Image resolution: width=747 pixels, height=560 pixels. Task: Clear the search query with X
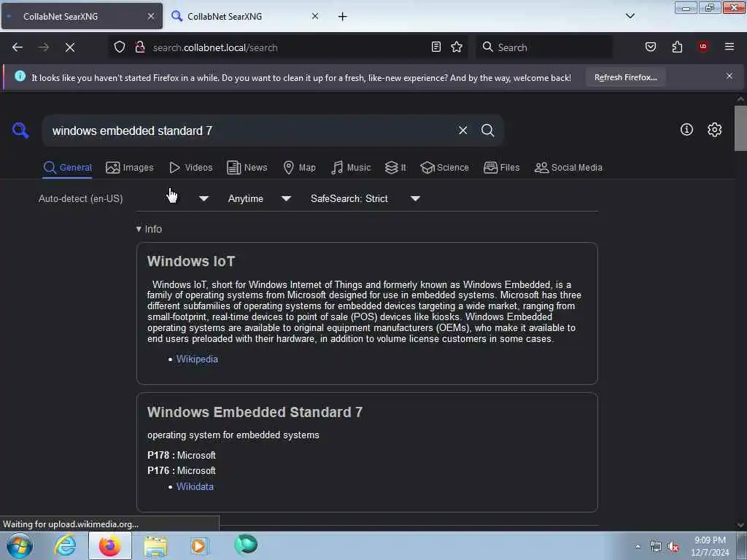[462, 130]
